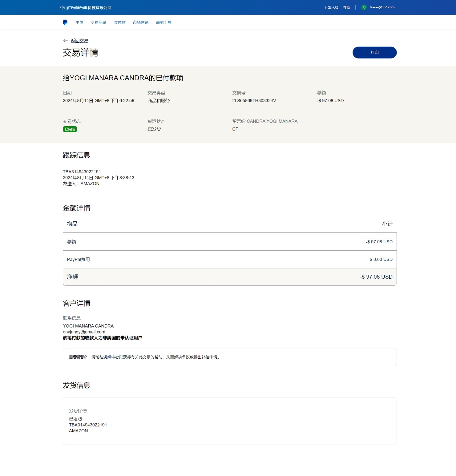Select the 市场营销 navigation item
456x476 pixels.
click(140, 22)
